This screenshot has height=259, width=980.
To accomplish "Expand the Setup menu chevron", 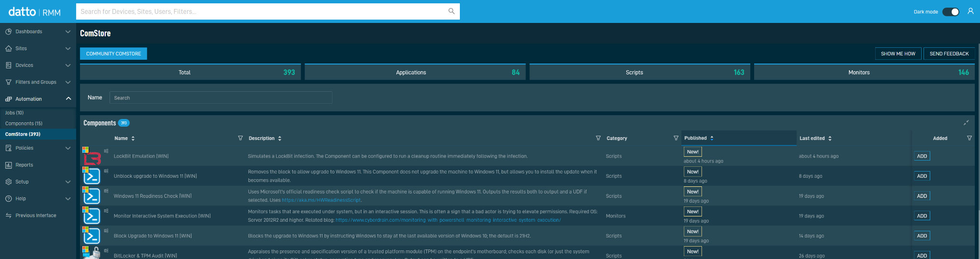I will point(68,182).
